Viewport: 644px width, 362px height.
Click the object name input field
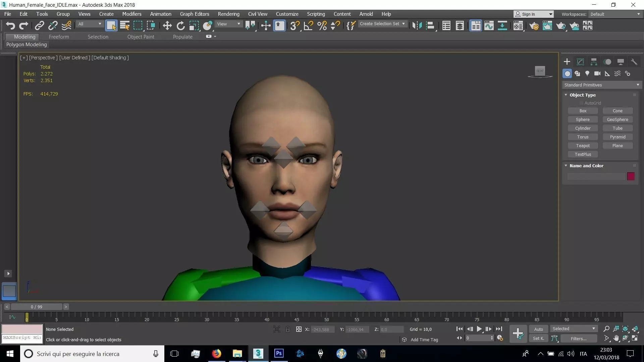point(596,176)
